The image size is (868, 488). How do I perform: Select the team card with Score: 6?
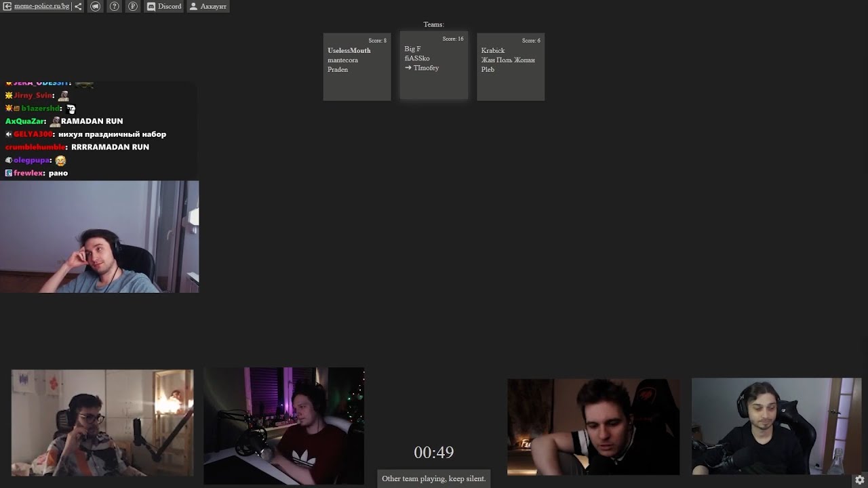click(511, 67)
